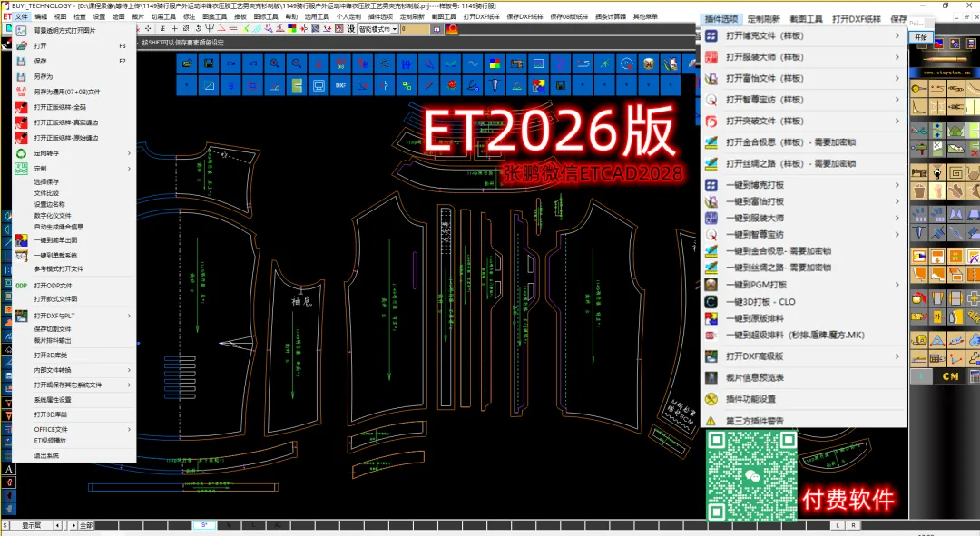
Task: Open the 定制刷新 menu in top-right bar
Action: click(x=764, y=19)
